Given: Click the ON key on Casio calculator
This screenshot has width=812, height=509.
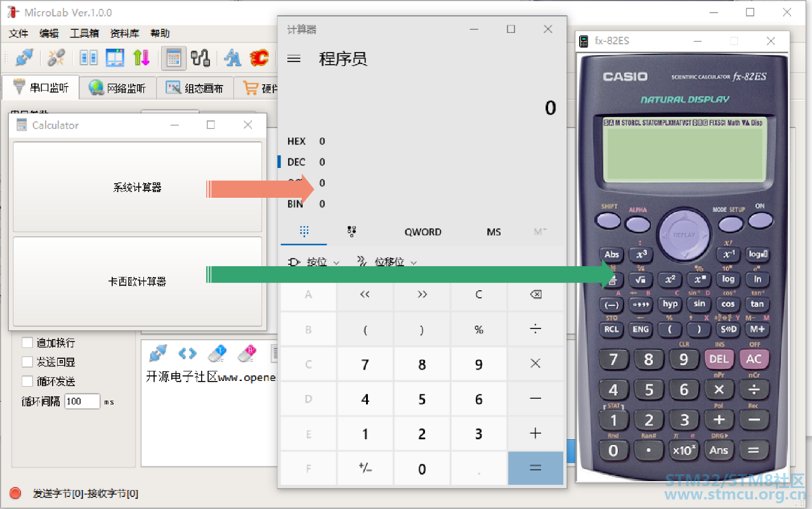Looking at the screenshot, I should click(x=760, y=220).
